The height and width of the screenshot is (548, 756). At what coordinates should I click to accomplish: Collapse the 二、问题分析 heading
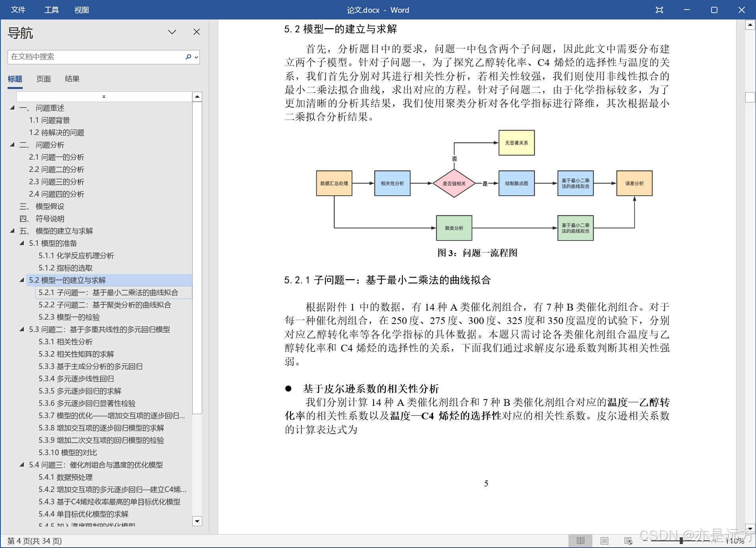point(12,145)
